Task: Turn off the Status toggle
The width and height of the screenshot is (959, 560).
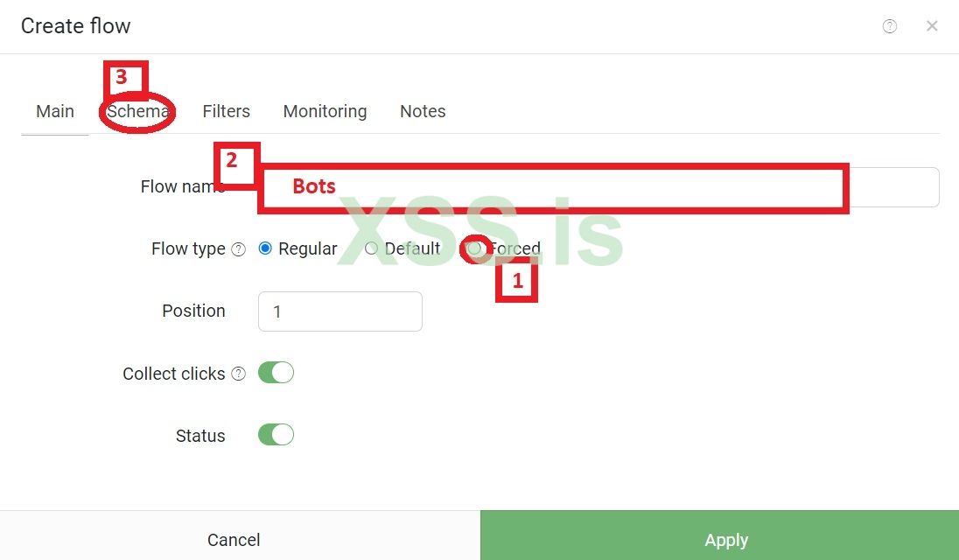Action: click(x=276, y=434)
